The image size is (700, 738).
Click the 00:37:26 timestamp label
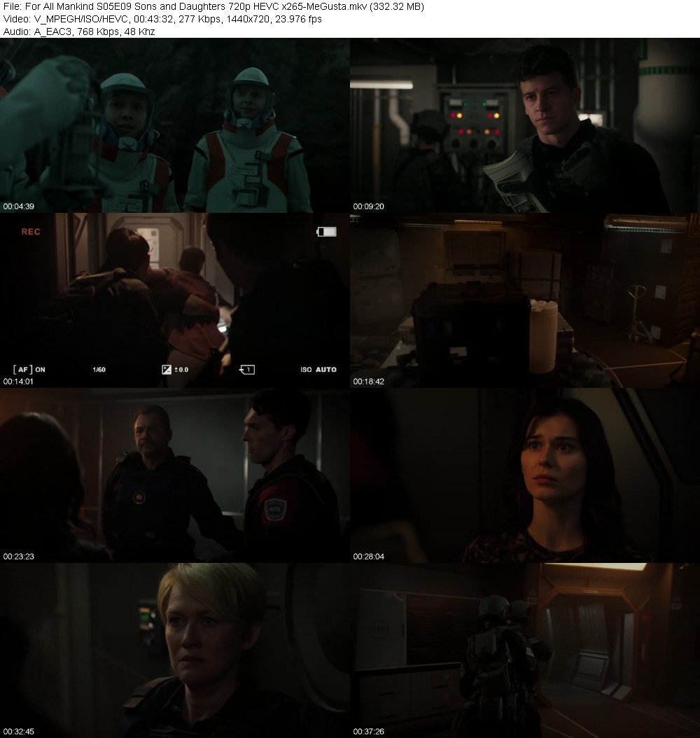[369, 732]
